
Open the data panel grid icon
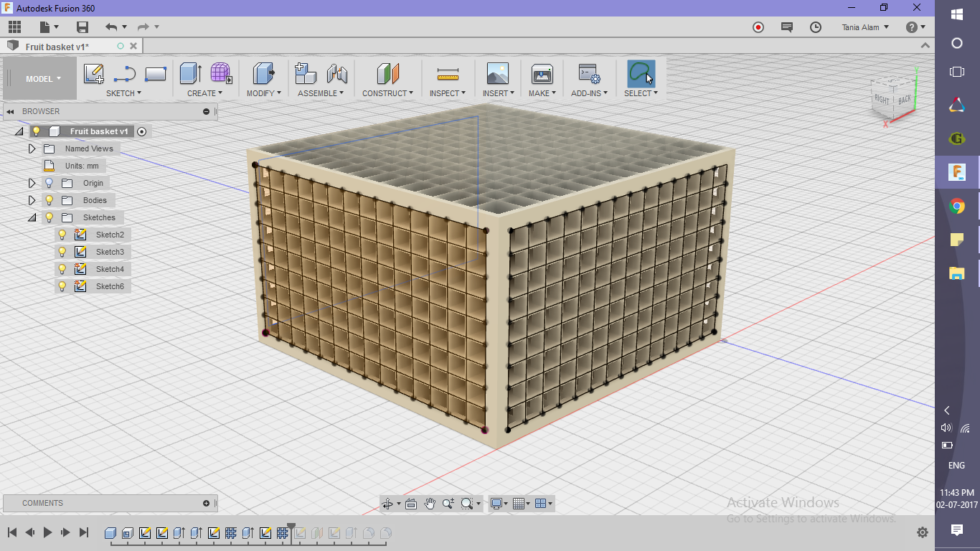click(15, 27)
